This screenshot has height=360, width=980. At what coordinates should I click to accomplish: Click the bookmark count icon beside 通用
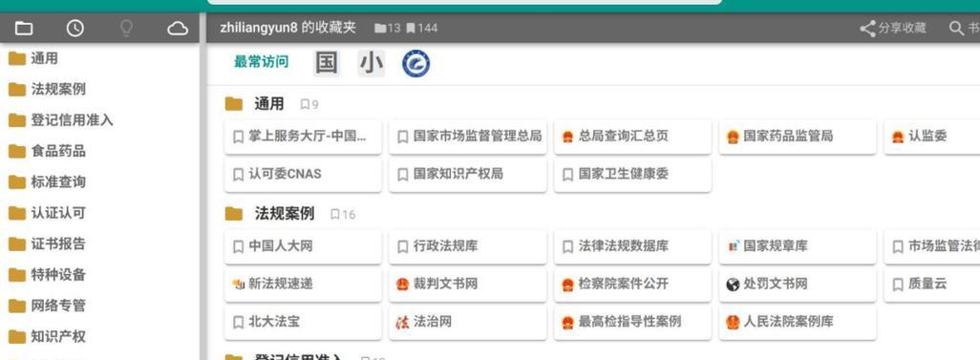305,104
